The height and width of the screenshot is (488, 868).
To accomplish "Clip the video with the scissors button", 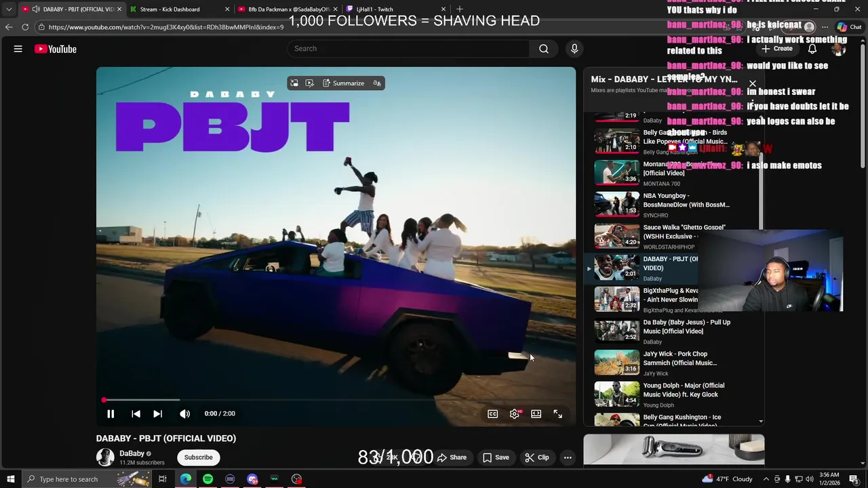I will tap(537, 457).
